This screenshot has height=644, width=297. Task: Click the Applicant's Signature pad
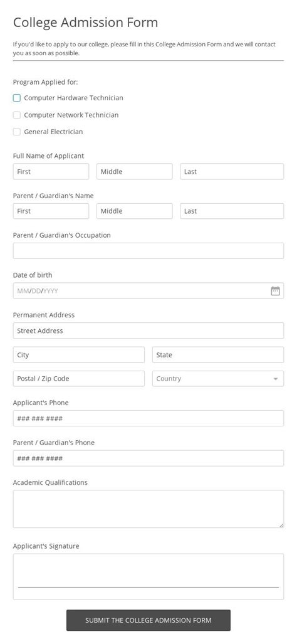(x=148, y=577)
